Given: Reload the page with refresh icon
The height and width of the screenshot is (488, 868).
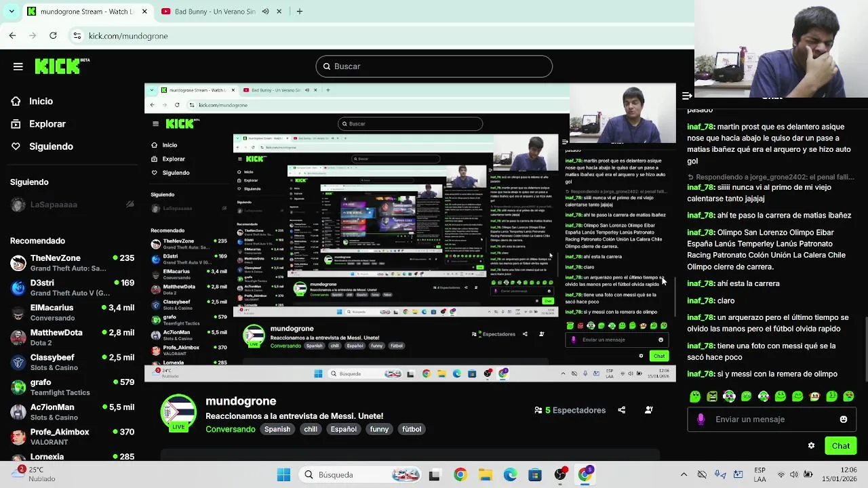Looking at the screenshot, I should coord(53,36).
